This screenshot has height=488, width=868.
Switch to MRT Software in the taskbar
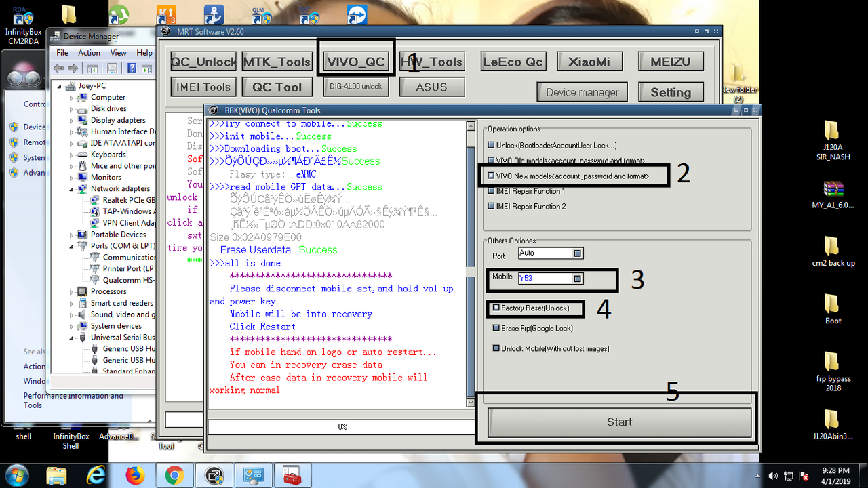point(214,474)
